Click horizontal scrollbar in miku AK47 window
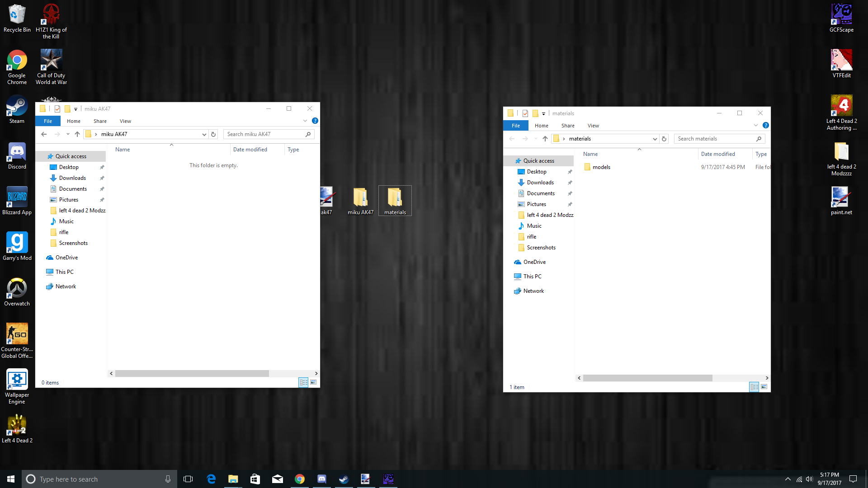 click(192, 374)
